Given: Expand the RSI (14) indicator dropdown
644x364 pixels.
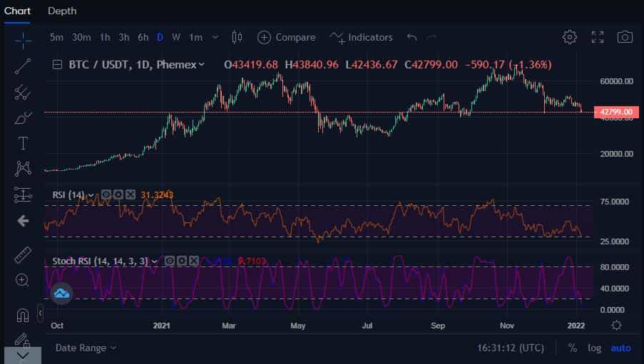Looking at the screenshot, I should click(91, 195).
